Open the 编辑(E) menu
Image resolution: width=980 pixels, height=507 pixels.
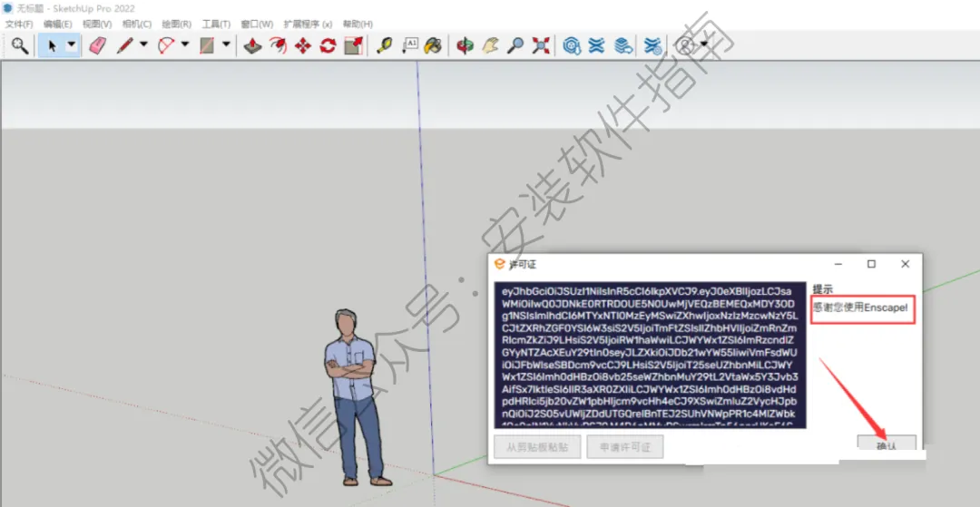pyautogui.click(x=57, y=24)
